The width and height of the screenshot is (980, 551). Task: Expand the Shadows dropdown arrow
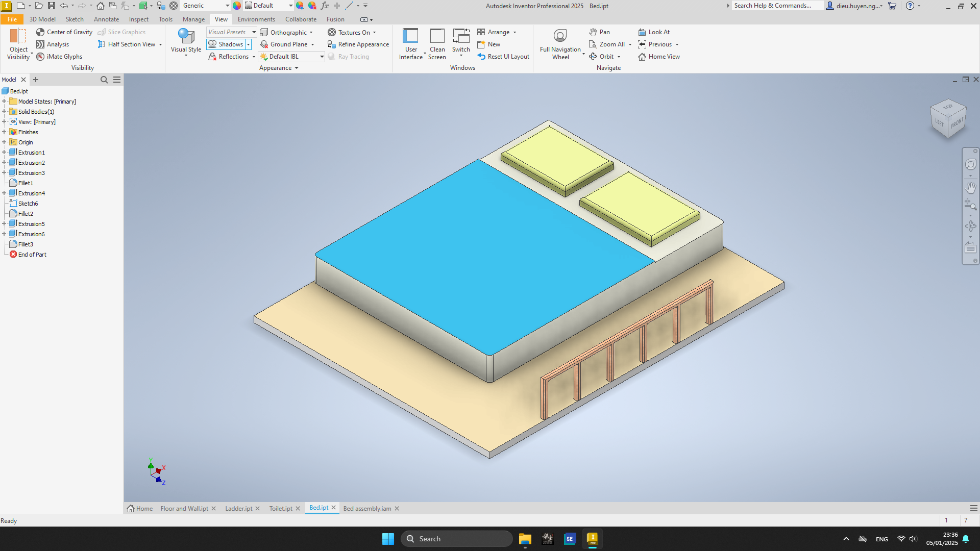(x=249, y=44)
